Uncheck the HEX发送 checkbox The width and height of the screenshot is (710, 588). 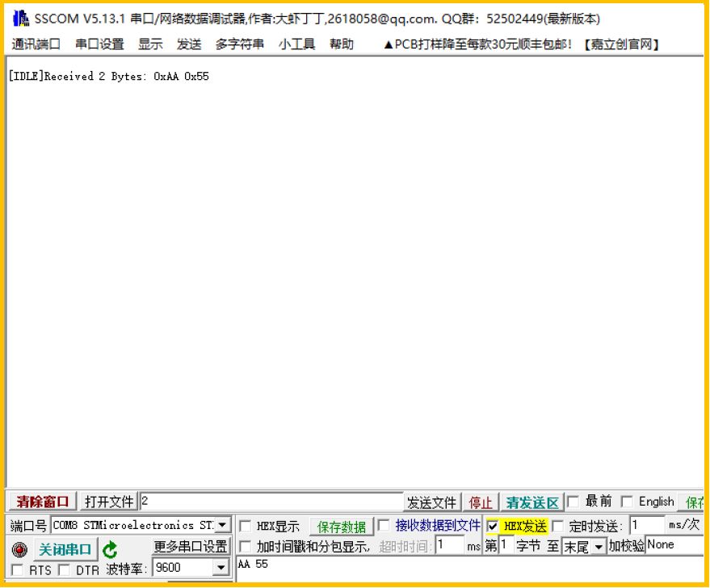493,526
